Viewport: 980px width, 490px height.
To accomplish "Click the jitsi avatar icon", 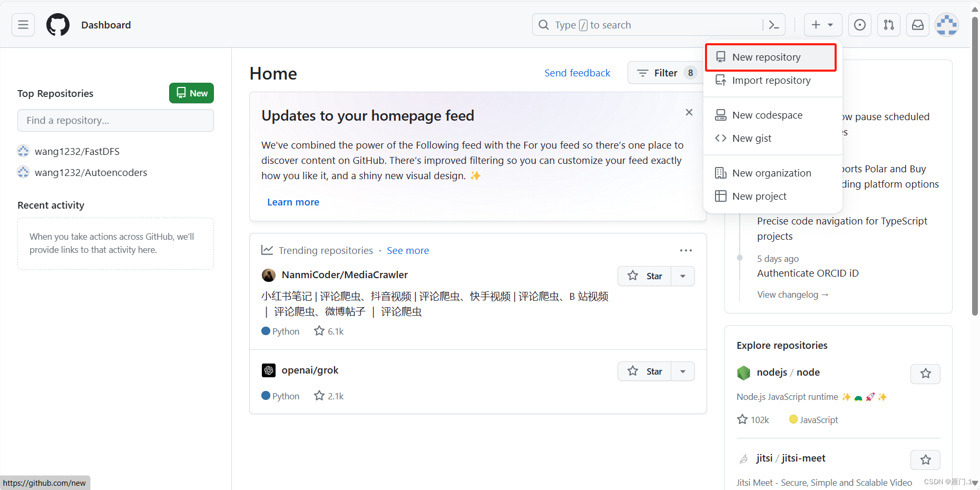I will [x=743, y=459].
